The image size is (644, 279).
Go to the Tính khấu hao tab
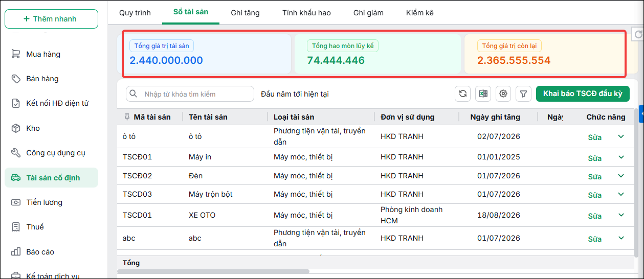click(x=306, y=12)
